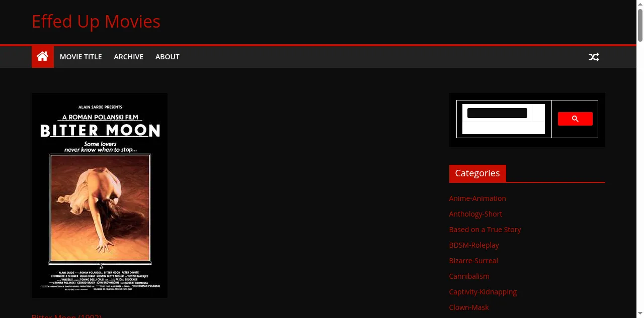Click the Categories heading
The width and height of the screenshot is (644, 318).
coord(477,173)
